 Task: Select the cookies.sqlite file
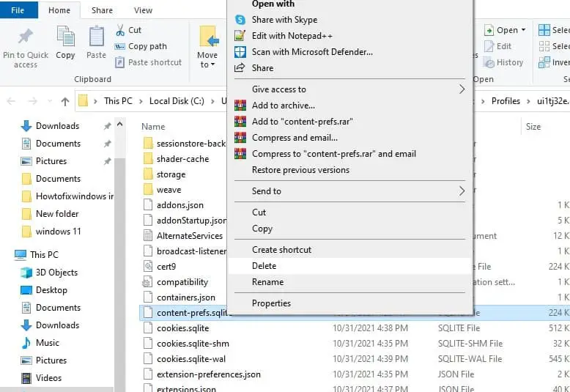[x=182, y=328]
